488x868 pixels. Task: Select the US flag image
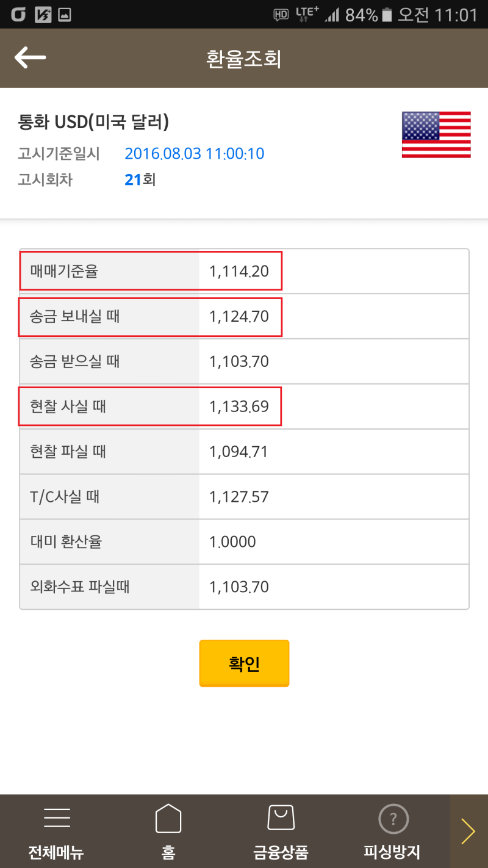[436, 136]
